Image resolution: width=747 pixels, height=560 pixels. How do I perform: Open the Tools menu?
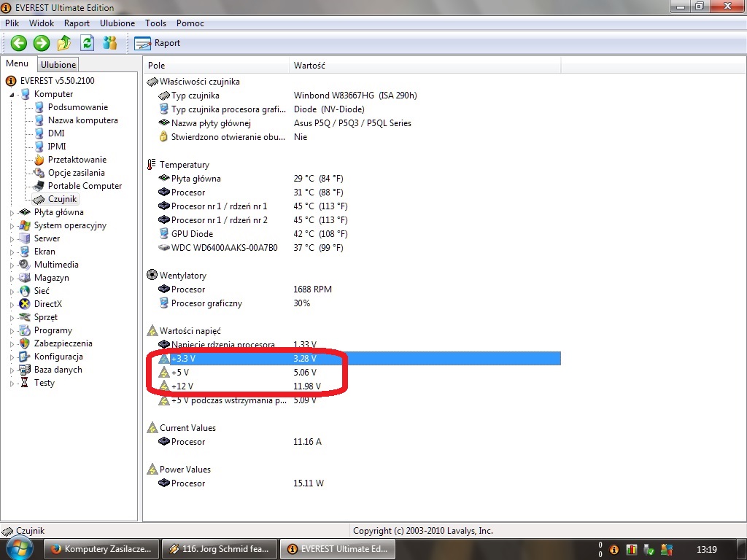point(156,23)
